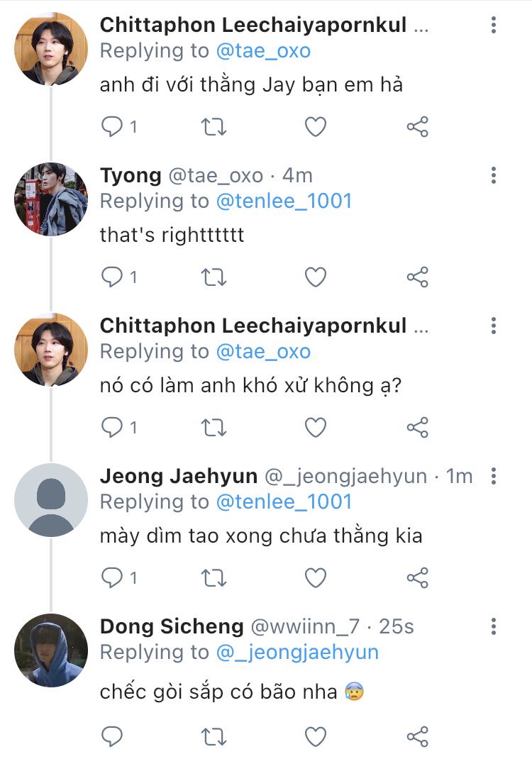Like Dong Sicheng's storm emoji tweet

pos(315,736)
